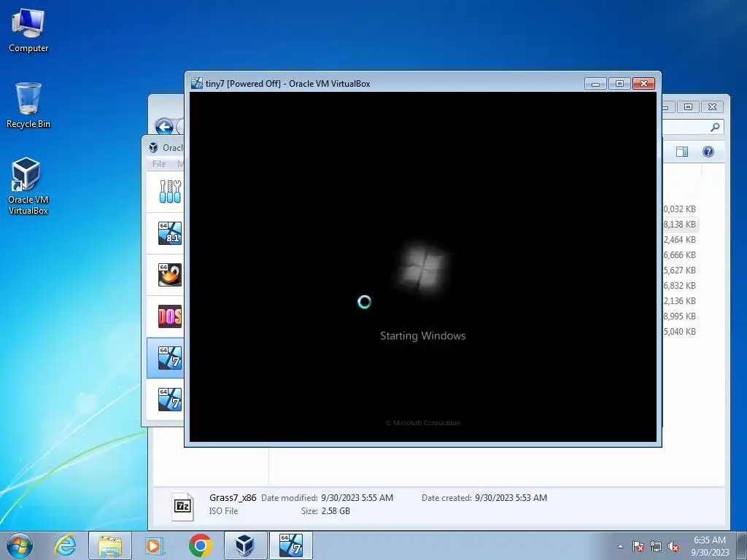Click inside the tiny7 VM display screen
This screenshot has width=747, height=560.
coord(422,267)
